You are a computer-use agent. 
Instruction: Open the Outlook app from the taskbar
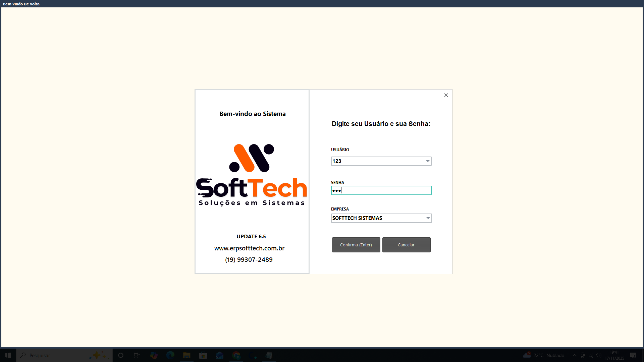coord(219,355)
